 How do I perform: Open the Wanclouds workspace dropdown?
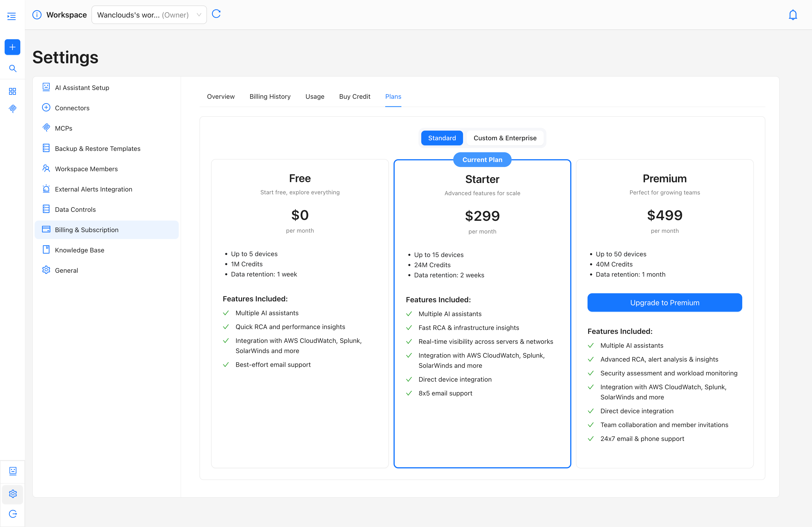(x=149, y=15)
